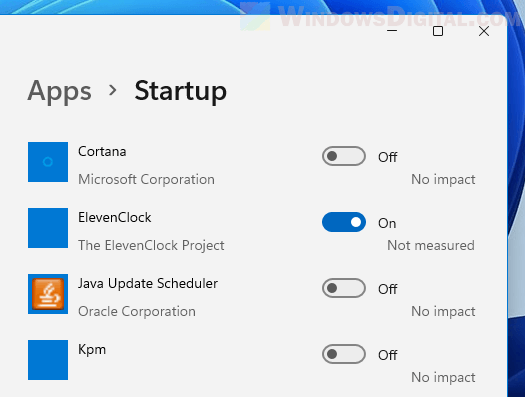
Task: Click the ElevenClock blue app icon
Action: pos(48,228)
